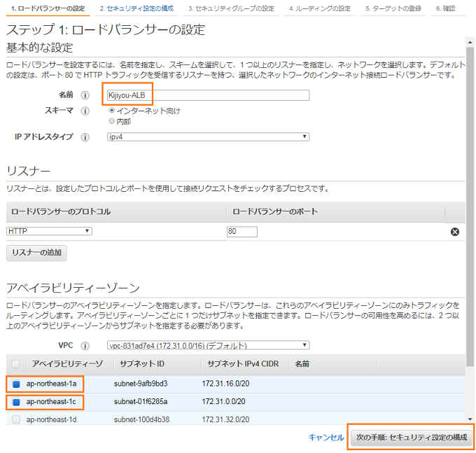Image resolution: width=476 pixels, height=453 pixels.
Task: Click the info icon next to スキーマ
Action: point(85,111)
